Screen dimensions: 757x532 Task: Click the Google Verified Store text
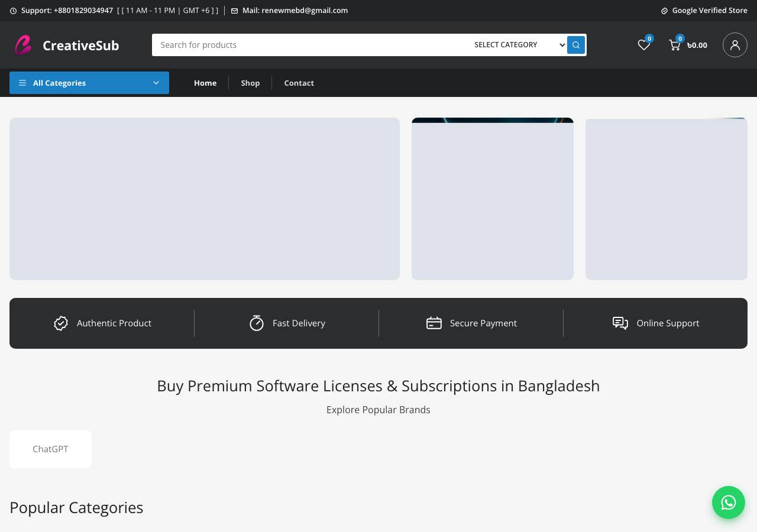pos(710,11)
